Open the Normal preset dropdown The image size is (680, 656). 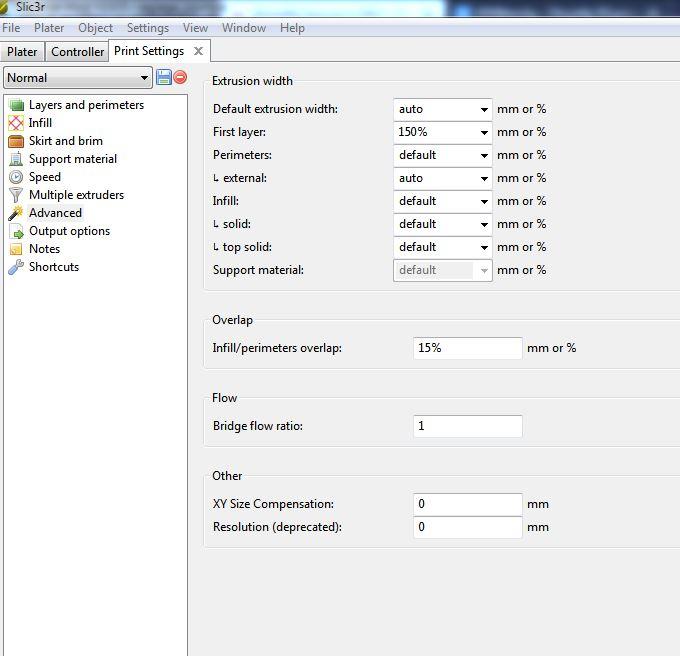78,78
